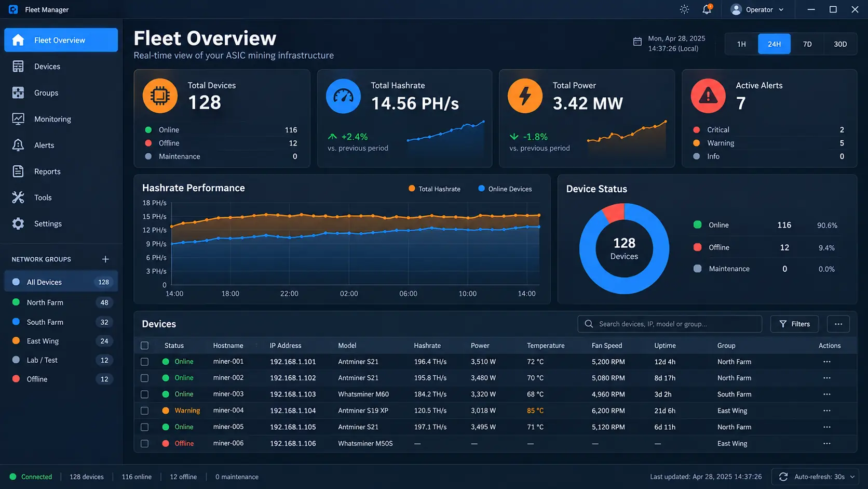868x489 pixels.
Task: Add network group with plus icon
Action: 105,259
